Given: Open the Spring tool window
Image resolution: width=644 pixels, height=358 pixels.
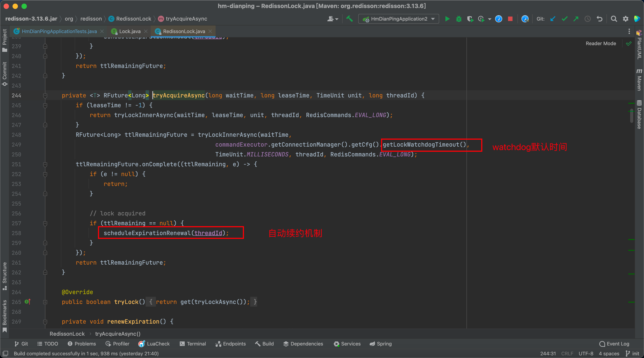Looking at the screenshot, I should tap(381, 344).
